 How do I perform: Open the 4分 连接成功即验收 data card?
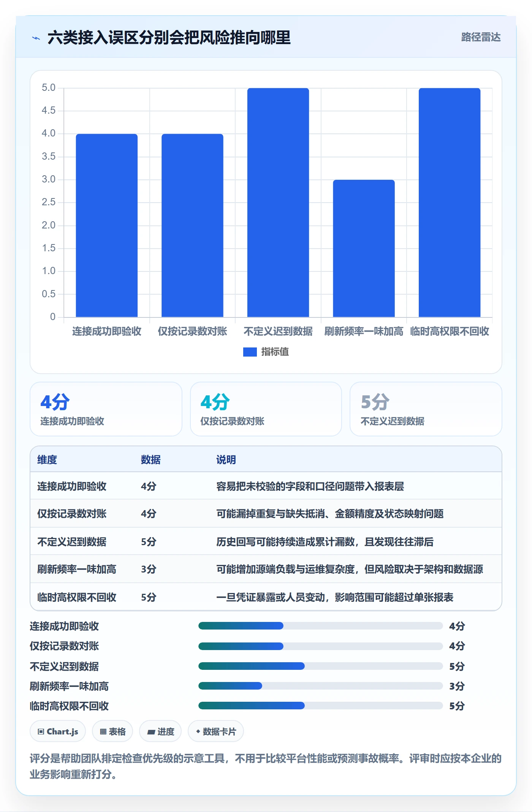[106, 409]
